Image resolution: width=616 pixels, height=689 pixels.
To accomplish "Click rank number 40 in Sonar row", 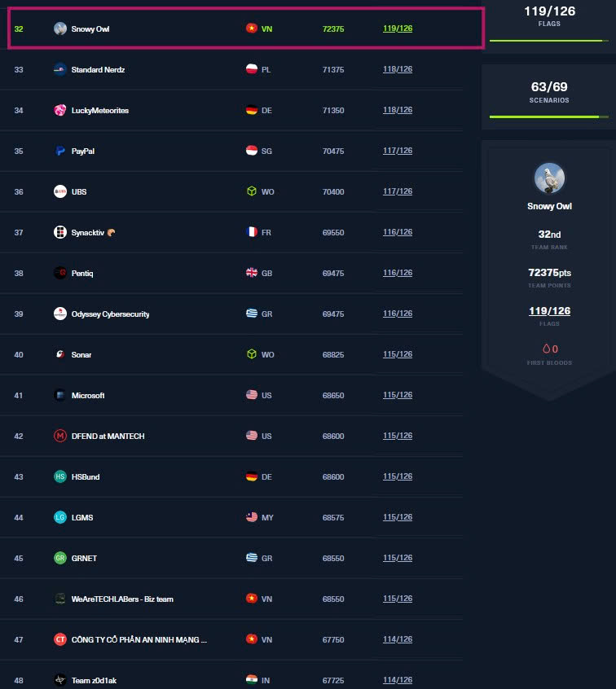I will 19,354.
